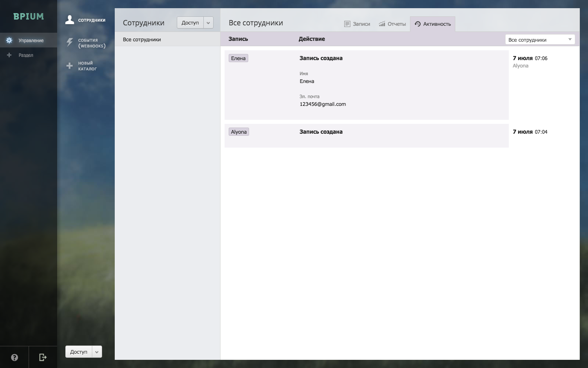Viewport: 588px width, 368px height.
Task: Click the Все сотрудники page heading
Action: point(256,23)
